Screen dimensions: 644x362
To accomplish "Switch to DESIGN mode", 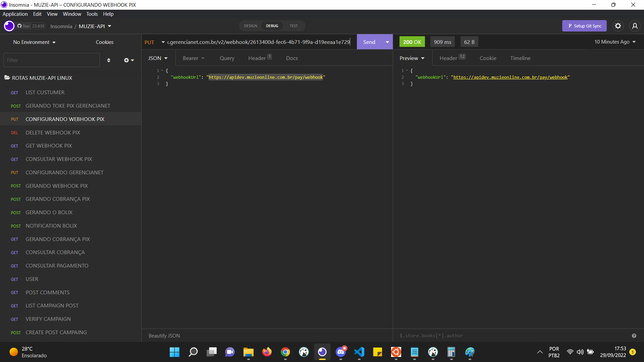I will [x=250, y=26].
